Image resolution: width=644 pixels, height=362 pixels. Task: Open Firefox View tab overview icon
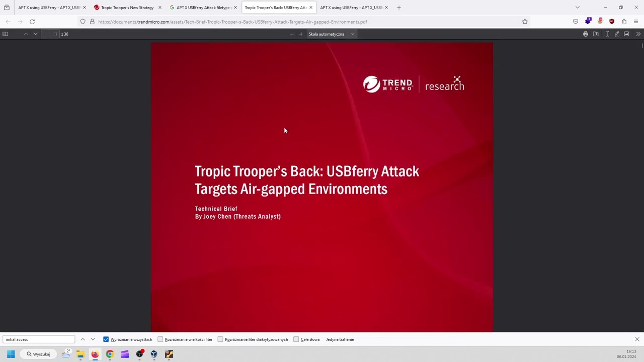pyautogui.click(x=7, y=8)
